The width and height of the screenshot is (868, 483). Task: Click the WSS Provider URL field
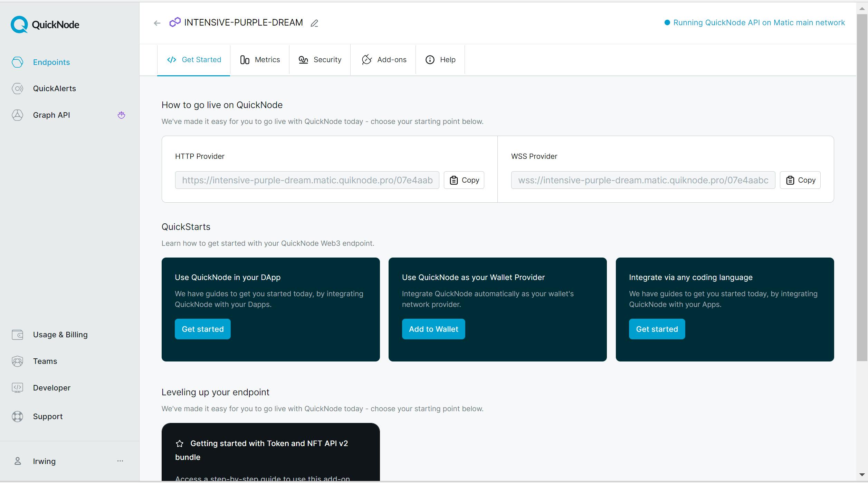(x=643, y=180)
